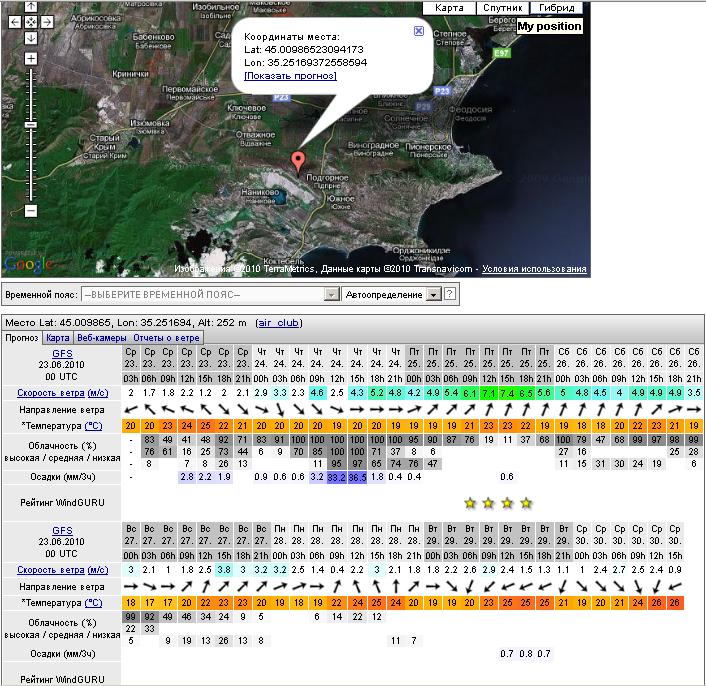The width and height of the screenshot is (706, 686).
Task: Switch map to Карта view
Action: [x=449, y=8]
